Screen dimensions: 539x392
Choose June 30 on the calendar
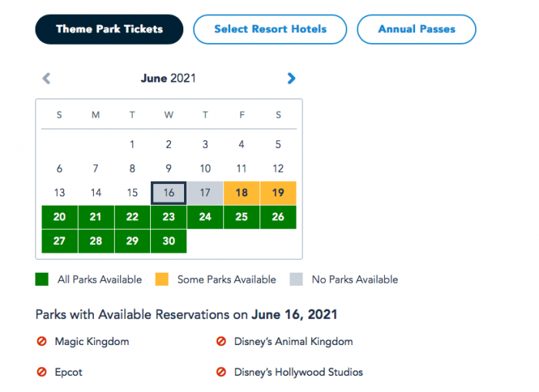coord(169,241)
